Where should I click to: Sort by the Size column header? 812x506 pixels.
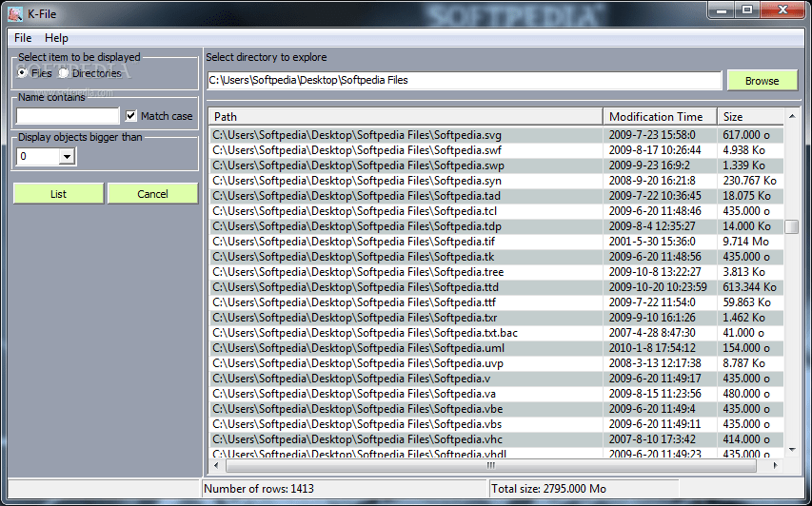click(x=750, y=116)
